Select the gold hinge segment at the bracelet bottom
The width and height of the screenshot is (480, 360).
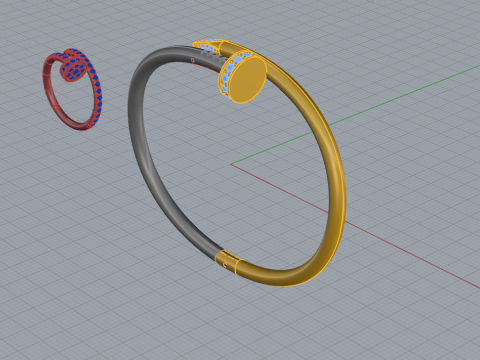(228, 262)
